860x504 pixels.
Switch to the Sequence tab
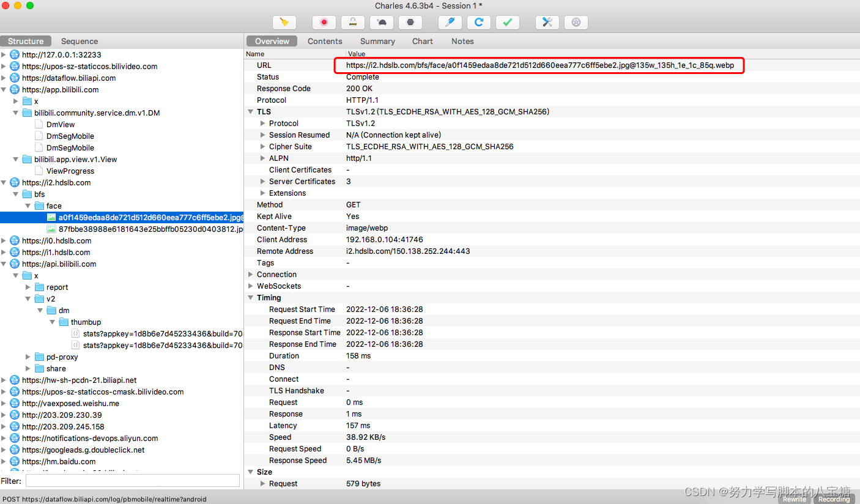point(79,41)
